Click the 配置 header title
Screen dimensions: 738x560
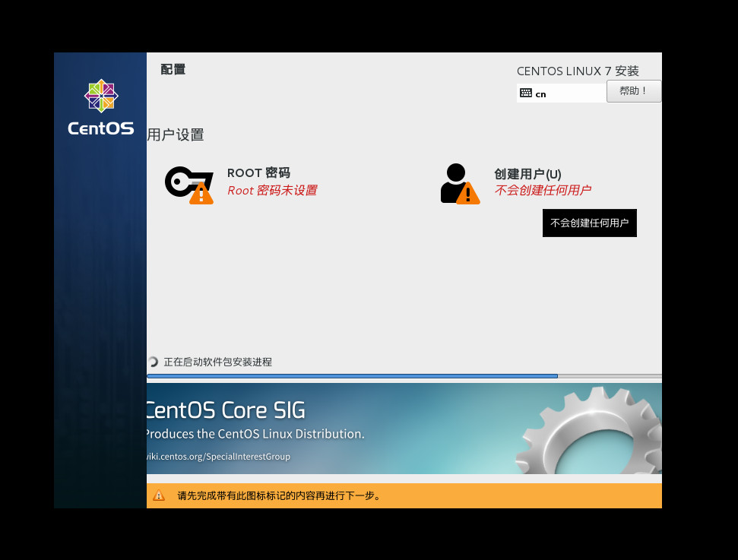[173, 68]
